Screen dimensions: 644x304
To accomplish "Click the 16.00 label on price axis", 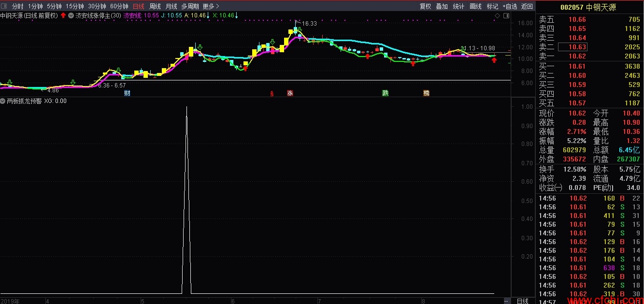I will (525, 23).
